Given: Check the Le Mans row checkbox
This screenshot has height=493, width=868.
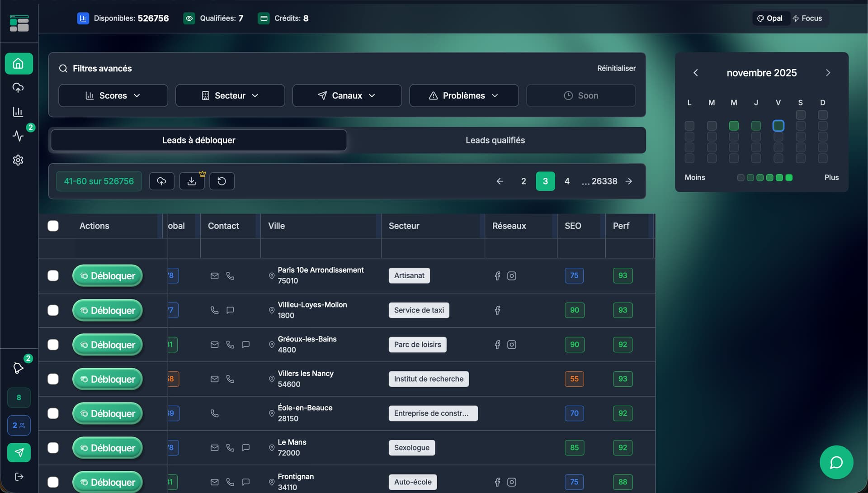Looking at the screenshot, I should [53, 448].
